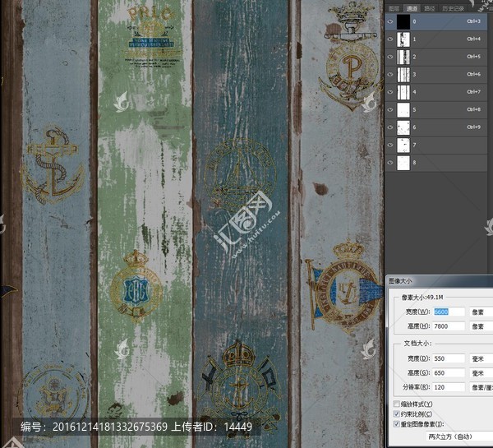Toggle the eye icon for channel 2
This screenshot has width=493, height=448.
pos(390,57)
